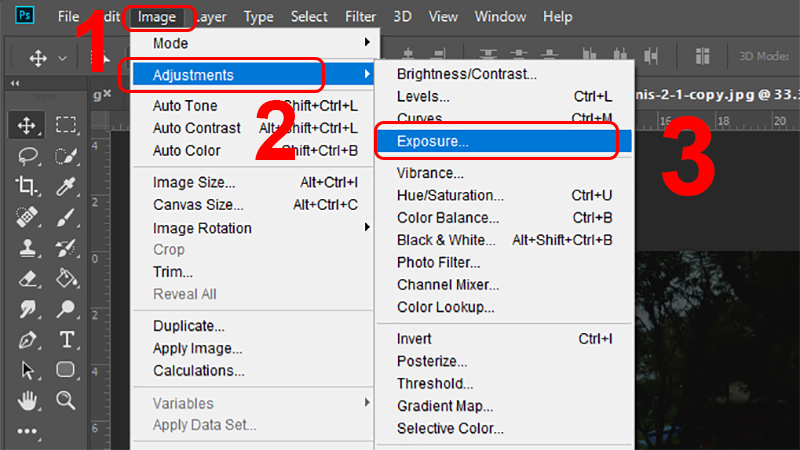The height and width of the screenshot is (450, 800).
Task: Select the Paint Bucket tool
Action: [66, 277]
